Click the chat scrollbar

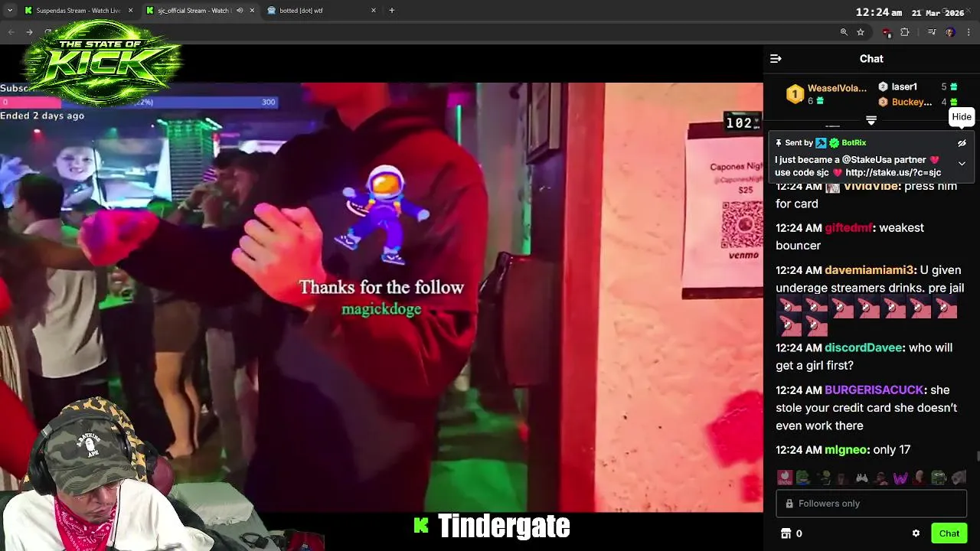tap(977, 457)
